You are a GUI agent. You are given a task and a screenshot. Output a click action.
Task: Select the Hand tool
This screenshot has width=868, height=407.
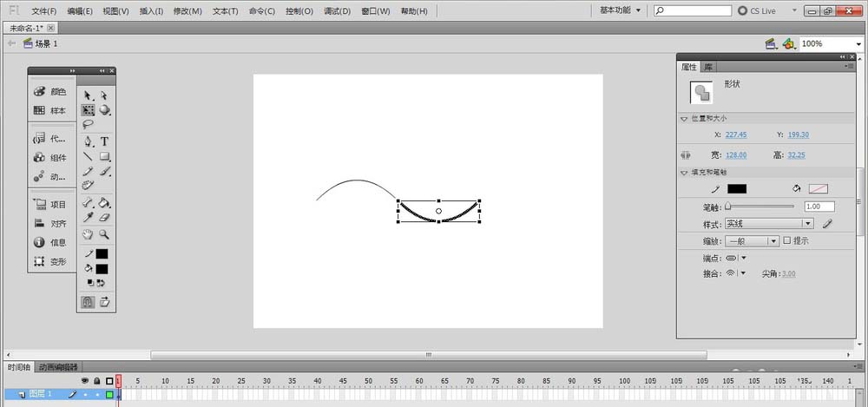[x=88, y=234]
